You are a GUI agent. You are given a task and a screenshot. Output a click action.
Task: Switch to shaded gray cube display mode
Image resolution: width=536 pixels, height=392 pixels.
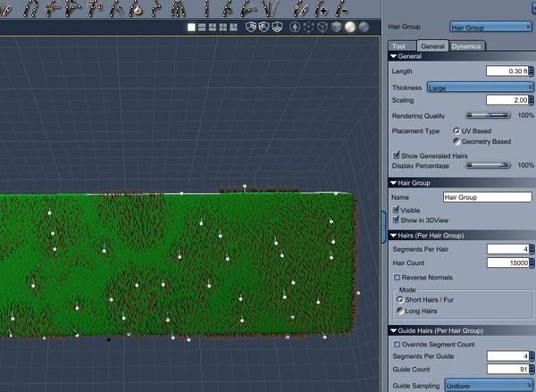click(x=337, y=27)
